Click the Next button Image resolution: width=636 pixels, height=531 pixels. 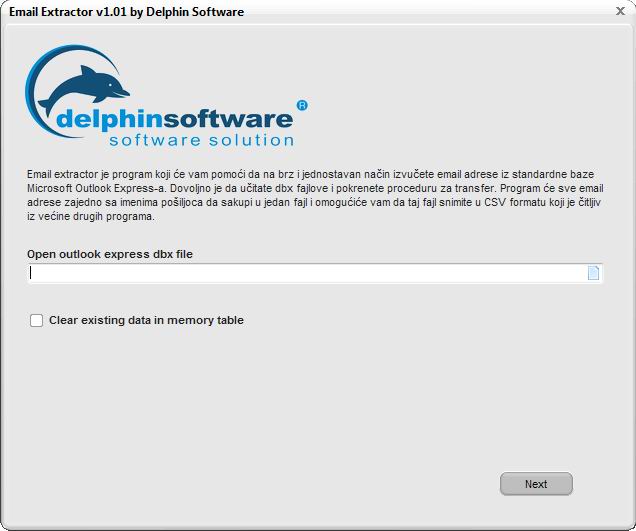pos(536,484)
